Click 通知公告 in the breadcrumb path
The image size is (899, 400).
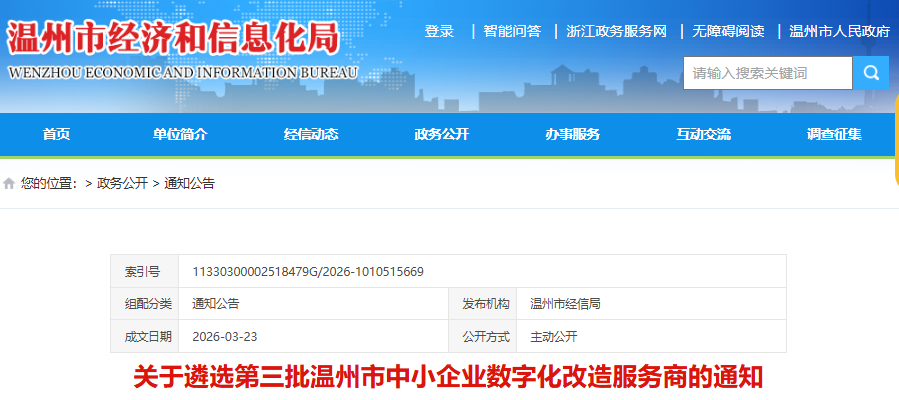click(x=189, y=184)
